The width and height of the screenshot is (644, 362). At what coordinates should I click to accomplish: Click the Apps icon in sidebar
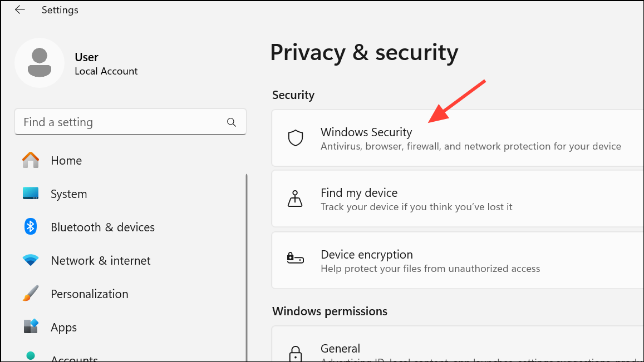click(x=31, y=326)
